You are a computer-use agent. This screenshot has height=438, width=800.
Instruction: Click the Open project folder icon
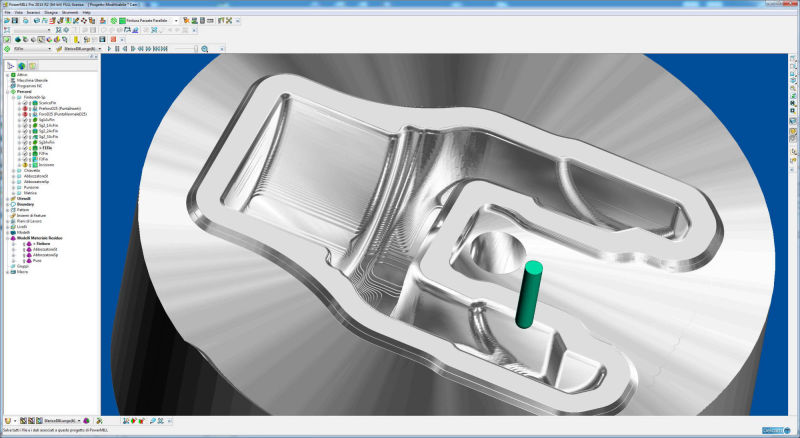pyautogui.click(x=7, y=21)
